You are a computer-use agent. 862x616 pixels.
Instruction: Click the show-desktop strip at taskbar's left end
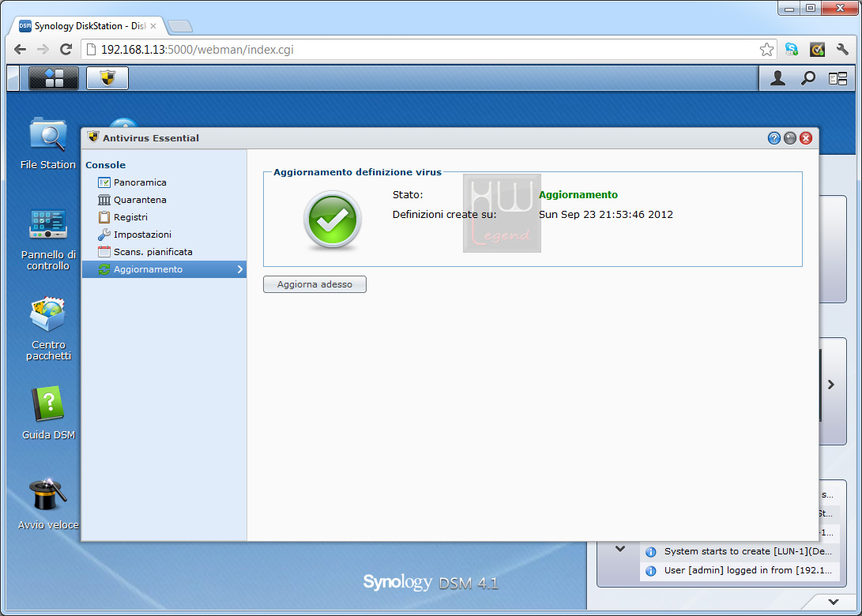pos(13,78)
